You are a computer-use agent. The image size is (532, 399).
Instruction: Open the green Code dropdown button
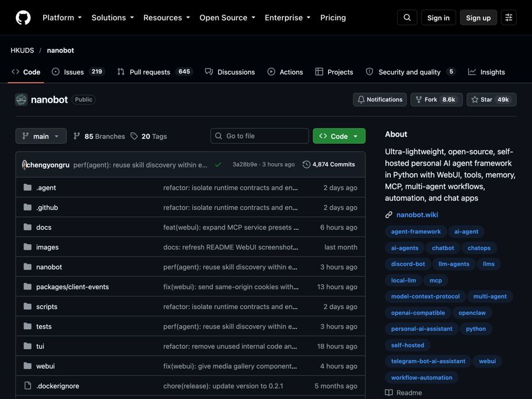339,136
